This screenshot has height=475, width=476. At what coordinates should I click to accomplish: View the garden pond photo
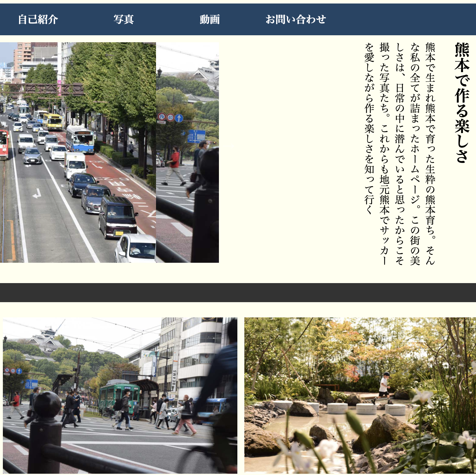coord(360,395)
